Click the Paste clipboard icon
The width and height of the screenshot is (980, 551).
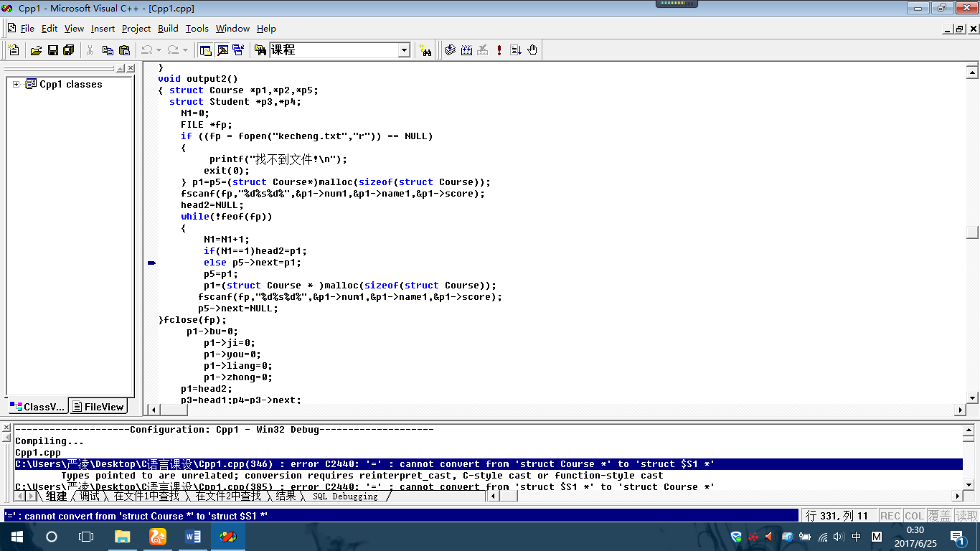tap(124, 50)
